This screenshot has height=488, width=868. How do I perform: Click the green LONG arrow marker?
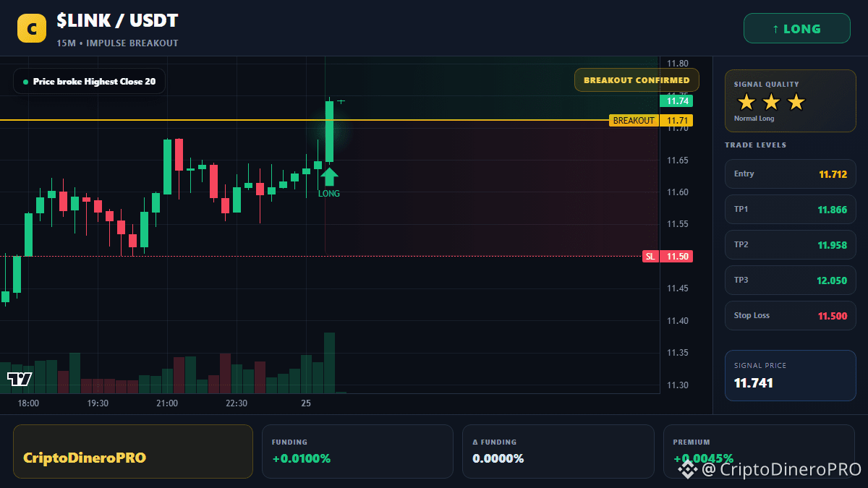329,176
